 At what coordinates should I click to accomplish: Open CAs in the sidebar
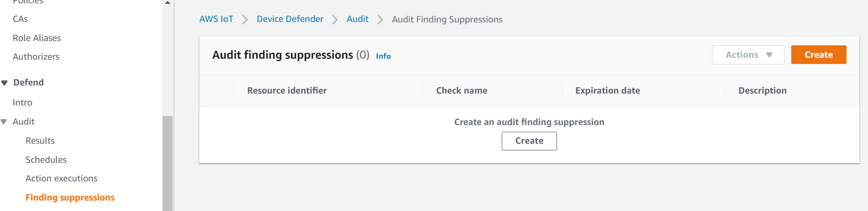pos(20,19)
